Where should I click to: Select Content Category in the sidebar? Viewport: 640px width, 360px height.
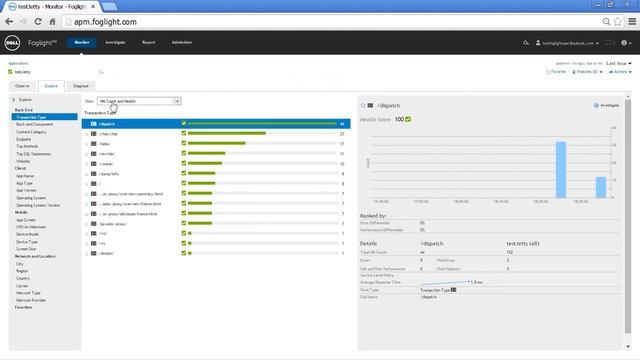[x=31, y=132]
